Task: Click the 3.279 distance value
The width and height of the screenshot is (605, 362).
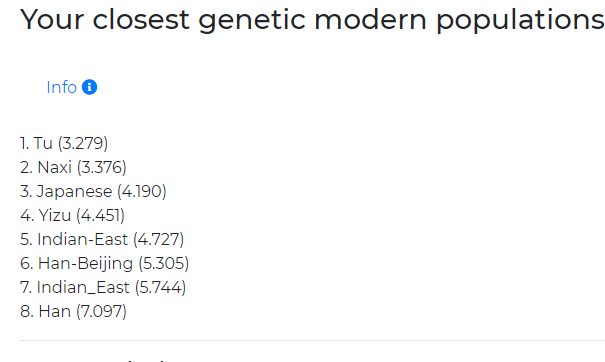Action: 83,143
